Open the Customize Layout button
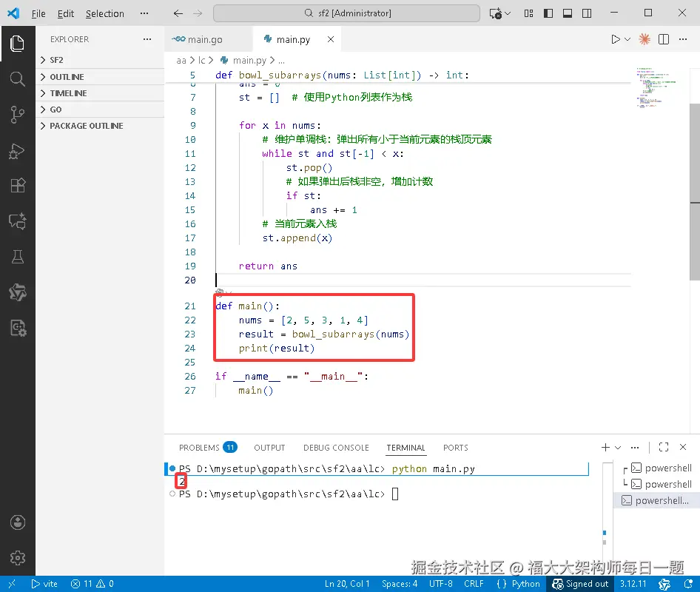This screenshot has width=700, height=592. pyautogui.click(x=528, y=13)
